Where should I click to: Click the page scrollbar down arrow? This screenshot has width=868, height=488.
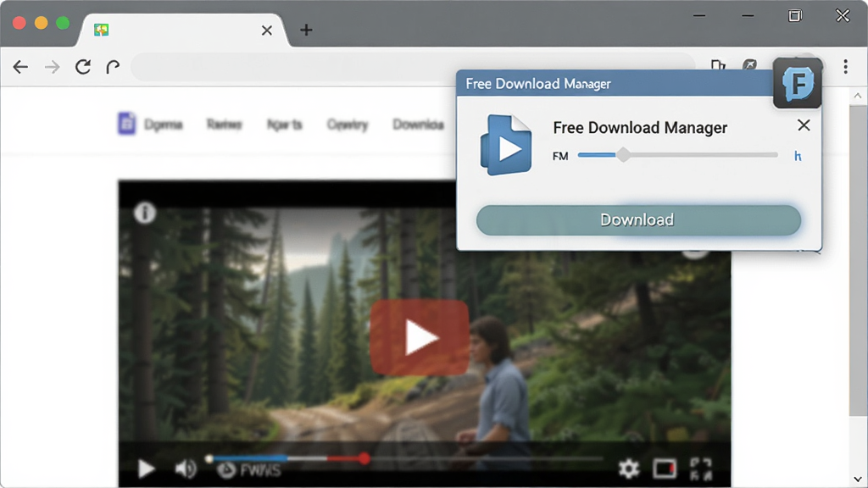(858, 480)
